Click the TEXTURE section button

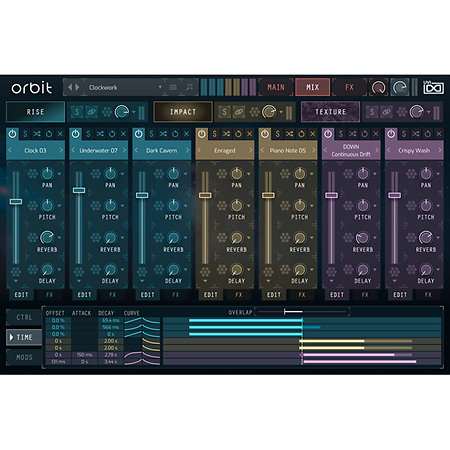pos(330,112)
